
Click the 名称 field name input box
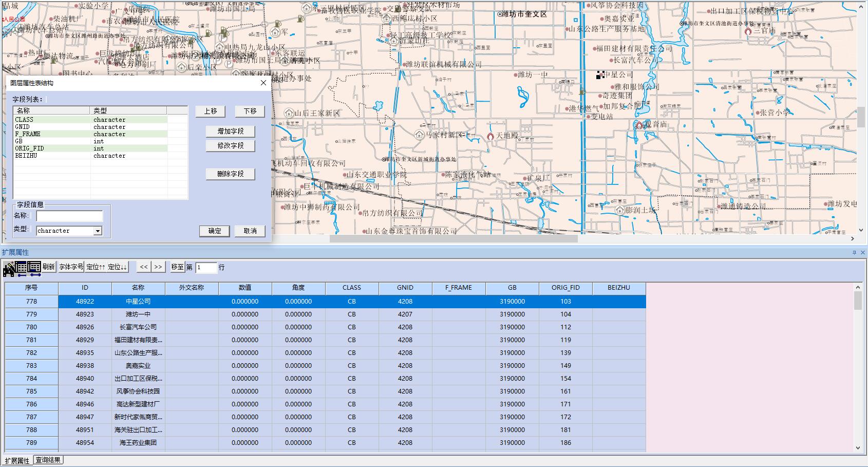pos(69,216)
